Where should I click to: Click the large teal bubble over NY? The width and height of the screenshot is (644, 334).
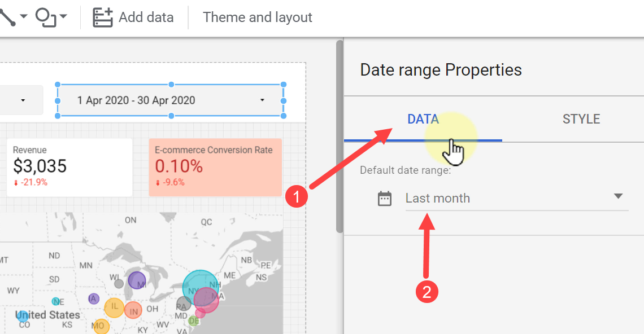tap(200, 286)
